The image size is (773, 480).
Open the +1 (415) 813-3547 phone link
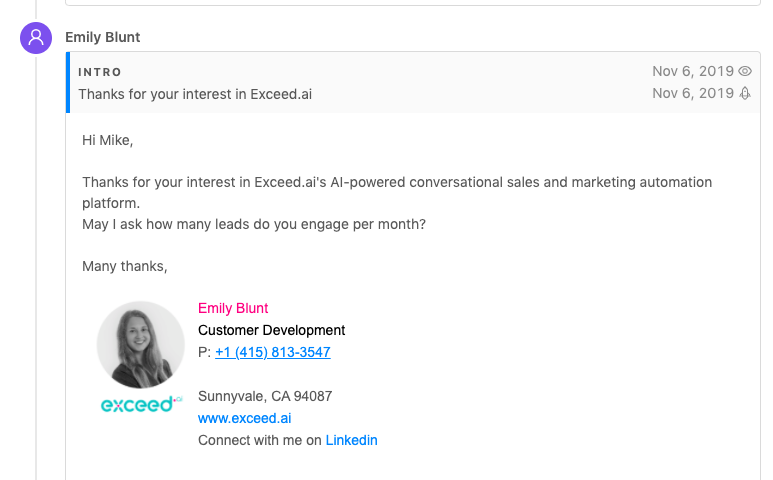(x=272, y=352)
